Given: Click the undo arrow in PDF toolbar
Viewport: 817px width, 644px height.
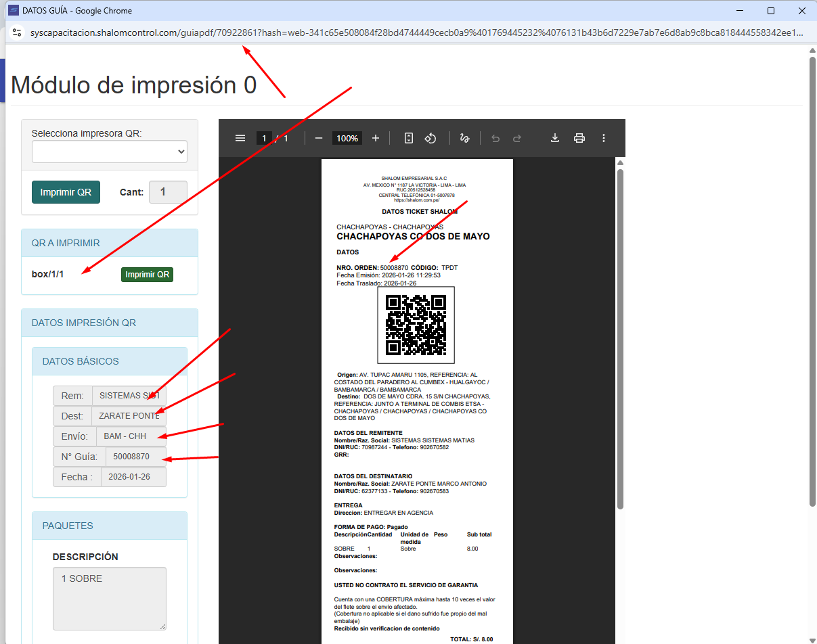Looking at the screenshot, I should point(495,138).
